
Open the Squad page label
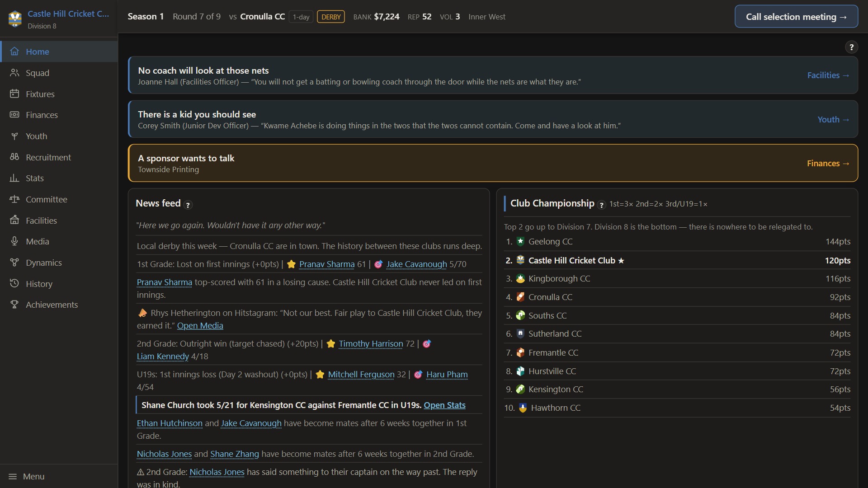coord(38,73)
